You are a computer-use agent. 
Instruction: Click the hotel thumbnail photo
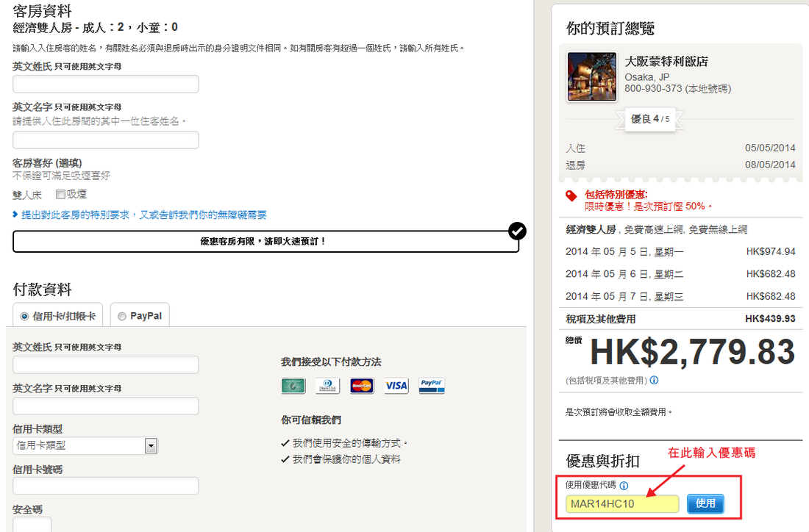tap(592, 76)
